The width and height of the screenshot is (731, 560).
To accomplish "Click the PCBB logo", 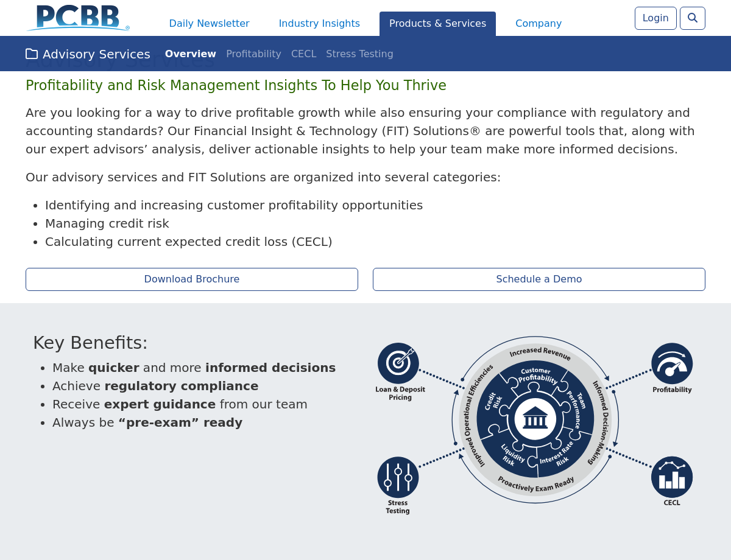I will point(78,18).
